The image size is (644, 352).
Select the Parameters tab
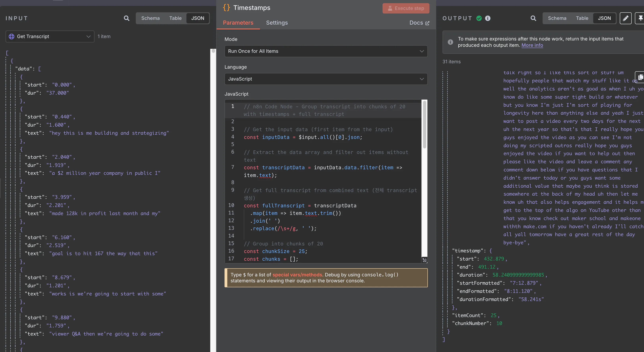(238, 23)
